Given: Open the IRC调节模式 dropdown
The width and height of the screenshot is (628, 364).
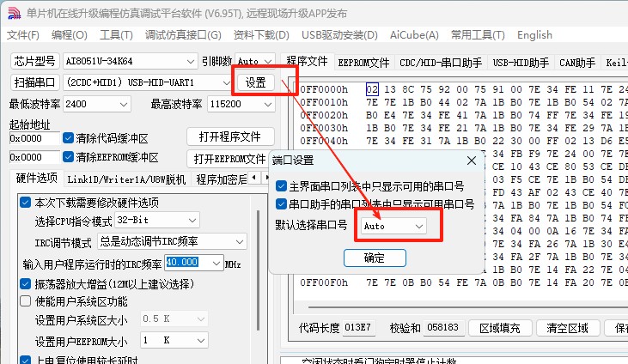Looking at the screenshot, I should tap(240, 242).
